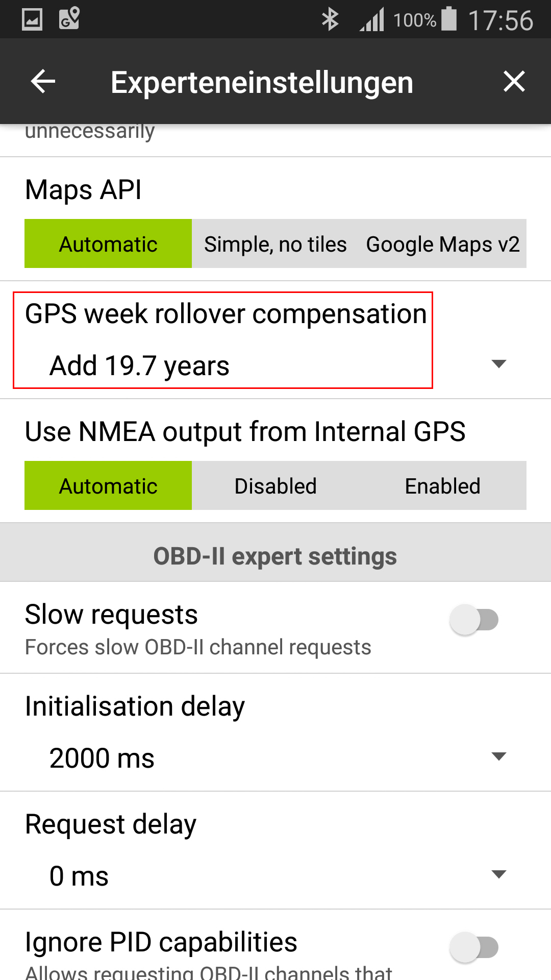Image resolution: width=551 pixels, height=980 pixels.
Task: Open GPS week rollover compensation dropdown
Action: click(x=498, y=364)
